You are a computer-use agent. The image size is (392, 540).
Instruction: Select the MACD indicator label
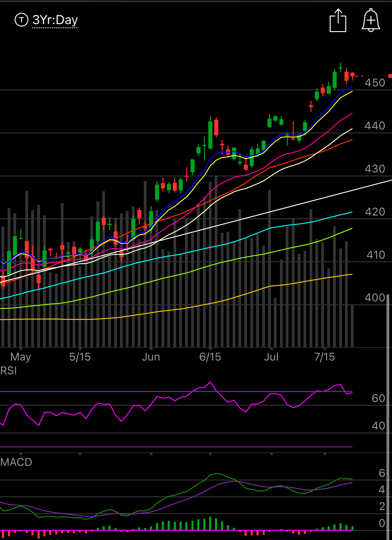tap(16, 462)
